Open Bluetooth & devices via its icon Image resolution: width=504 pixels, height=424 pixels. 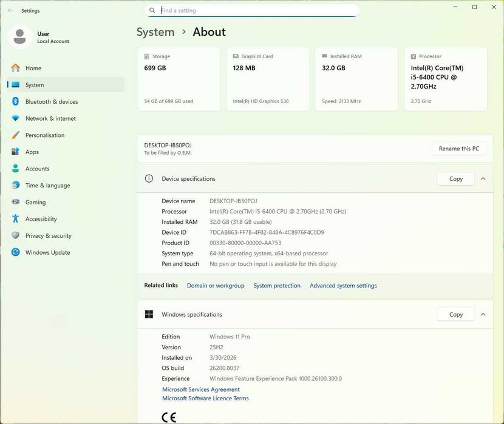(x=15, y=102)
